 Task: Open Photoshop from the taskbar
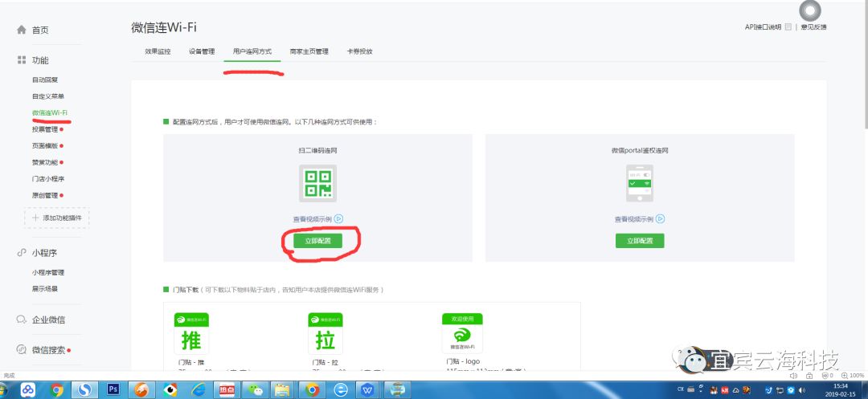click(113, 389)
